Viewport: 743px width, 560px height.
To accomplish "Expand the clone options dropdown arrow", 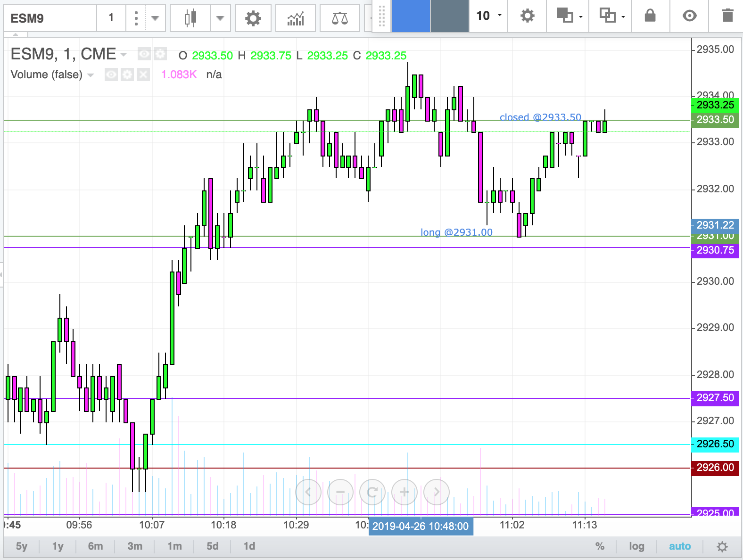I will click(623, 17).
